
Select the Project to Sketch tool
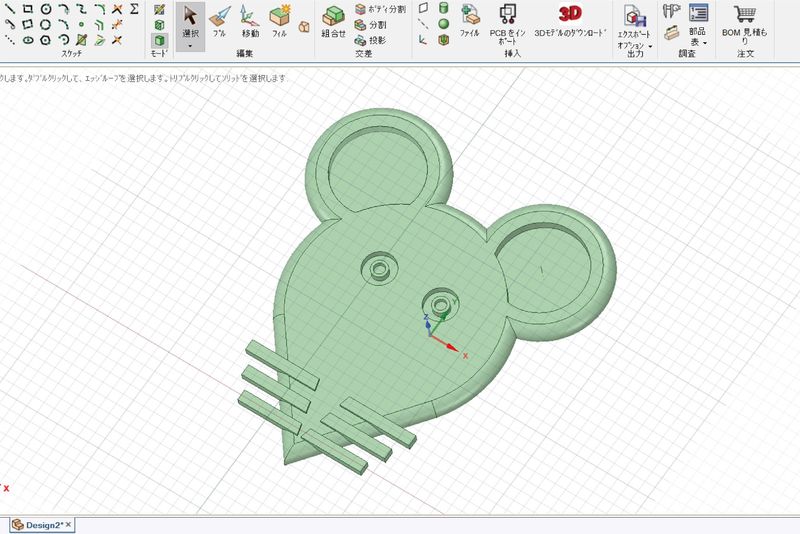(x=82, y=40)
